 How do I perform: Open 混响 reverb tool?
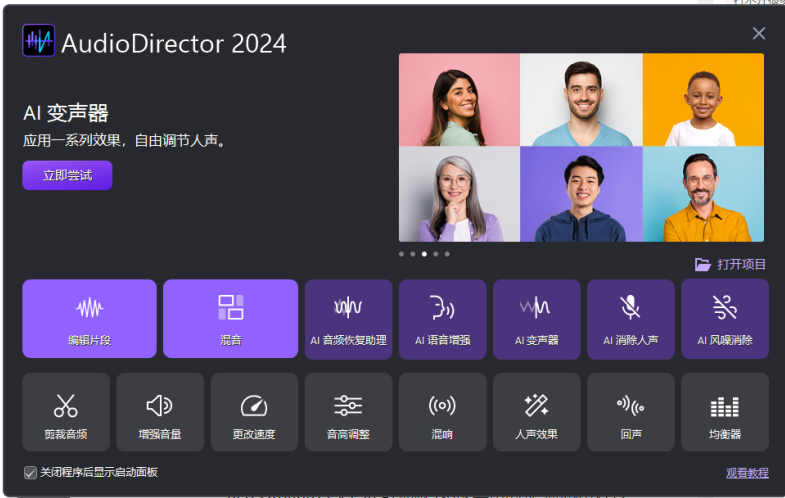point(443,412)
